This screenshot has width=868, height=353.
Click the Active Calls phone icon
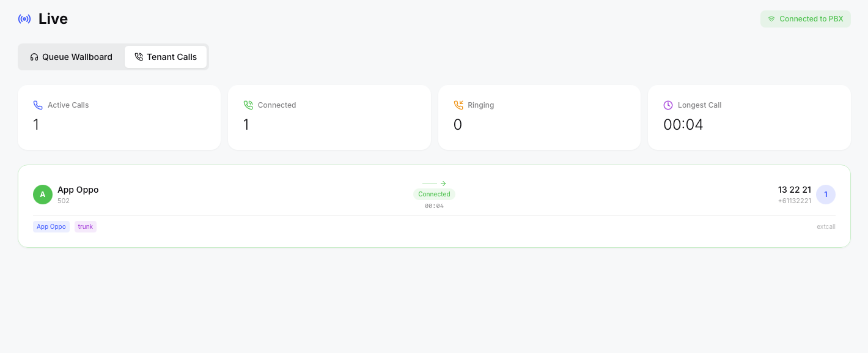pyautogui.click(x=38, y=105)
